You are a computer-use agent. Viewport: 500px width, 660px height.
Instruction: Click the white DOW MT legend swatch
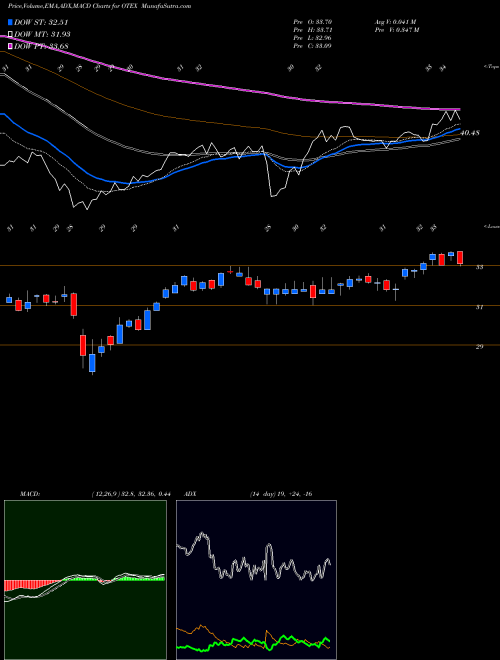tap(11, 34)
